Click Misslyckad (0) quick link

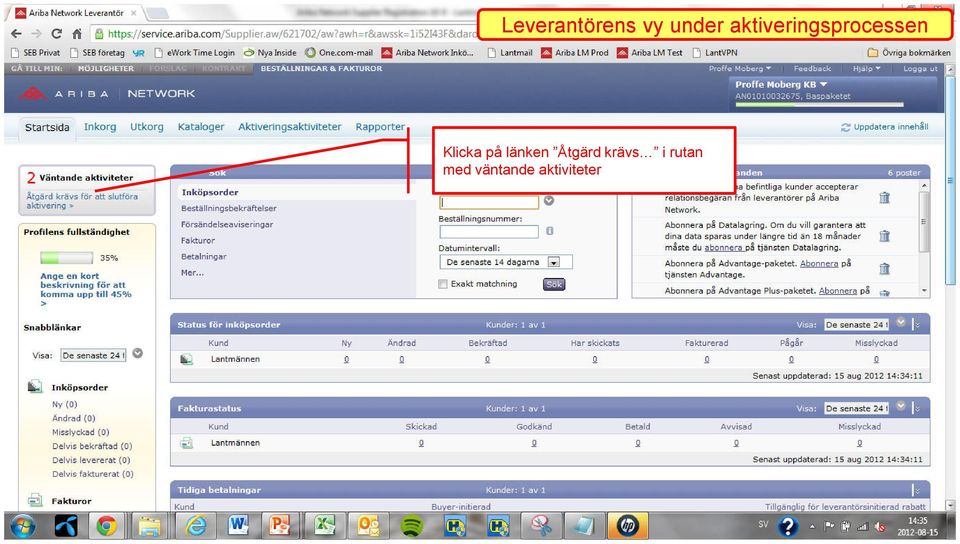[x=81, y=432]
